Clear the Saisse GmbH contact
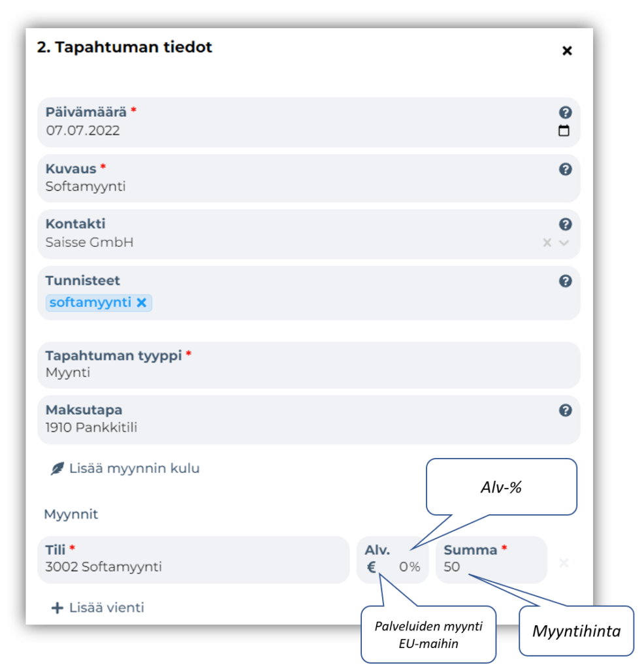 [x=547, y=243]
